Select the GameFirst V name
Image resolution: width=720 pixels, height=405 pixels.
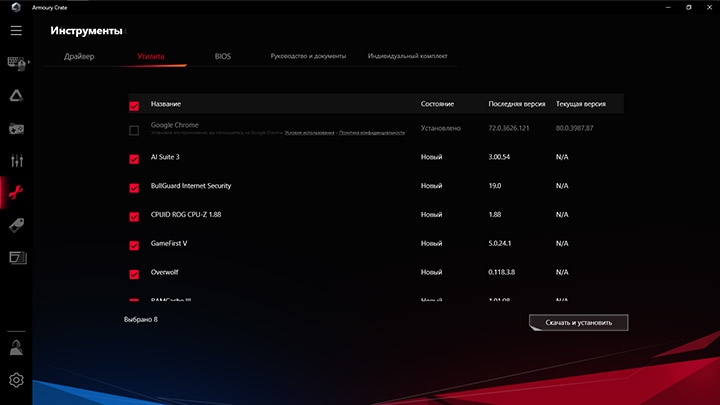pyautogui.click(x=169, y=243)
